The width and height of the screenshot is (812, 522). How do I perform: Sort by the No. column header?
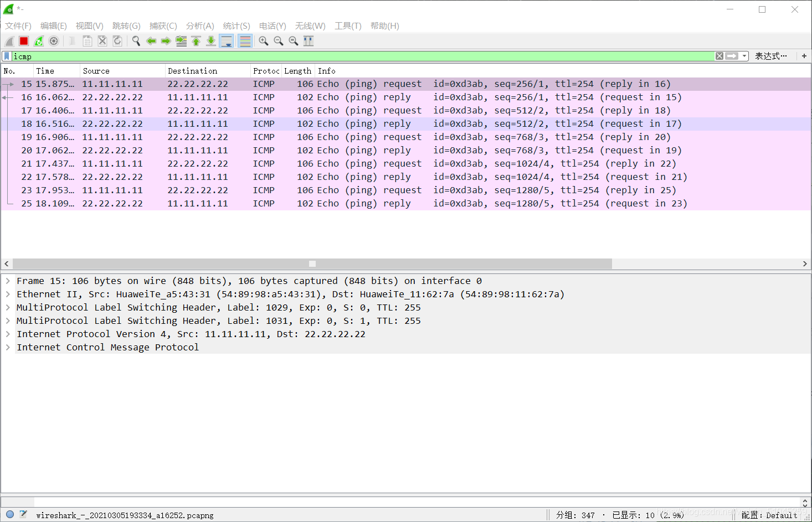(x=17, y=71)
